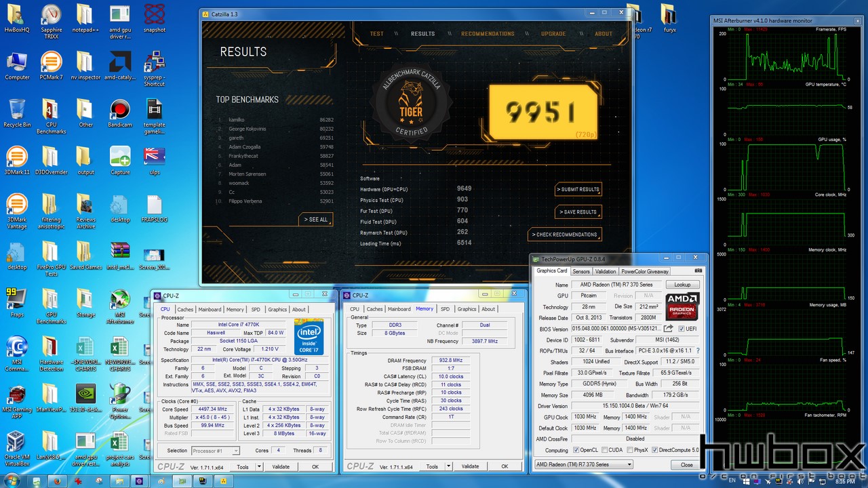Click the Fraps taskbar button

[x=203, y=481]
